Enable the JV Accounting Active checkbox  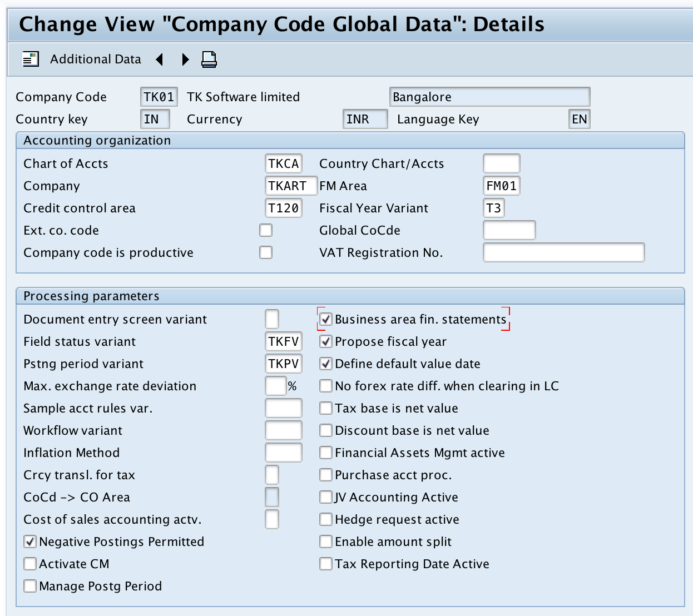[326, 496]
